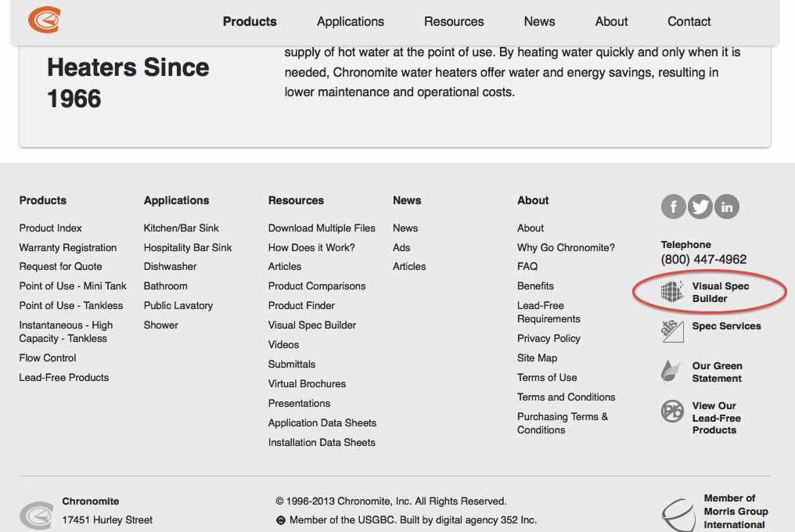Open the Twitter social icon
795x532 pixels.
700,207
